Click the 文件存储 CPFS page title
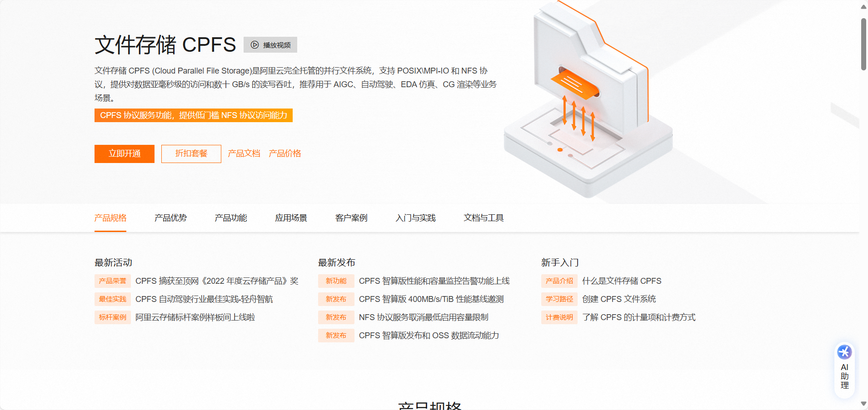Viewport: 868px width, 410px height. [165, 45]
